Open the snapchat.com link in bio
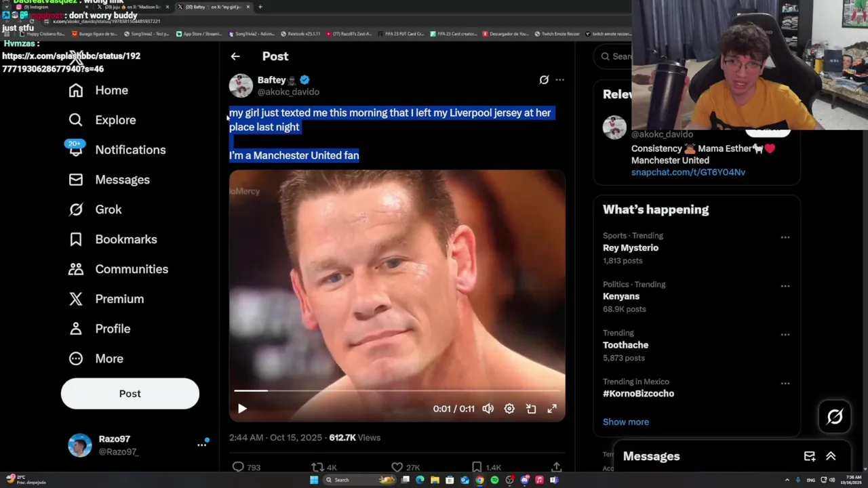Image resolution: width=868 pixels, height=488 pixels. click(688, 172)
